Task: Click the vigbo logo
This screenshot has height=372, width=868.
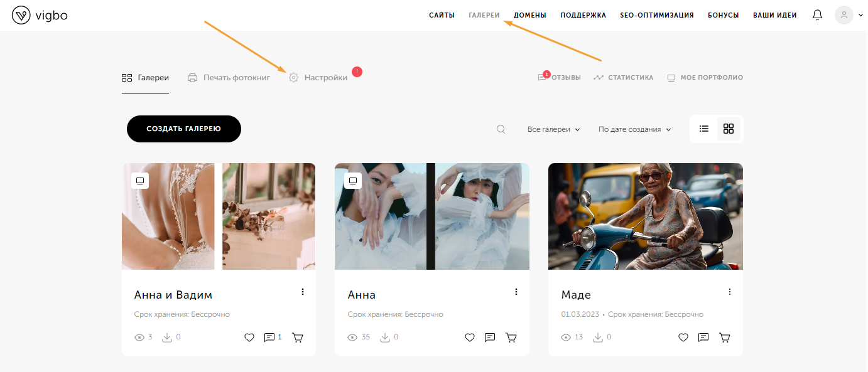Action: [40, 15]
